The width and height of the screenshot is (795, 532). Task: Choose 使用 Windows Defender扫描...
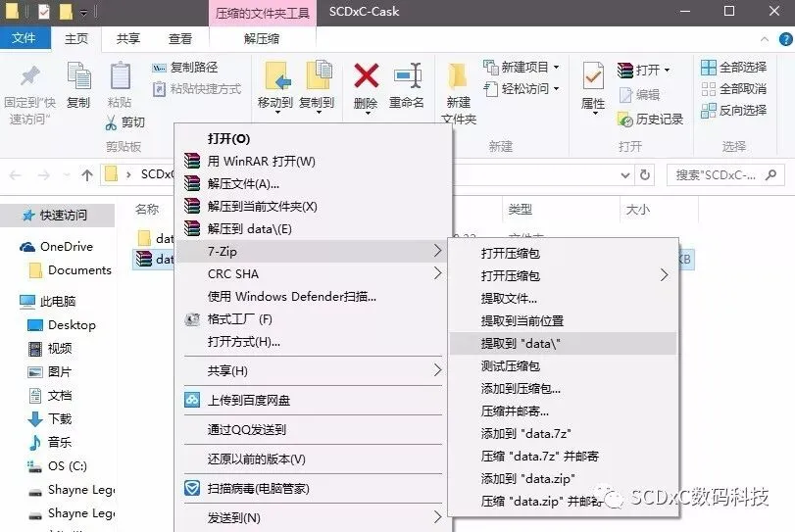[313, 297]
